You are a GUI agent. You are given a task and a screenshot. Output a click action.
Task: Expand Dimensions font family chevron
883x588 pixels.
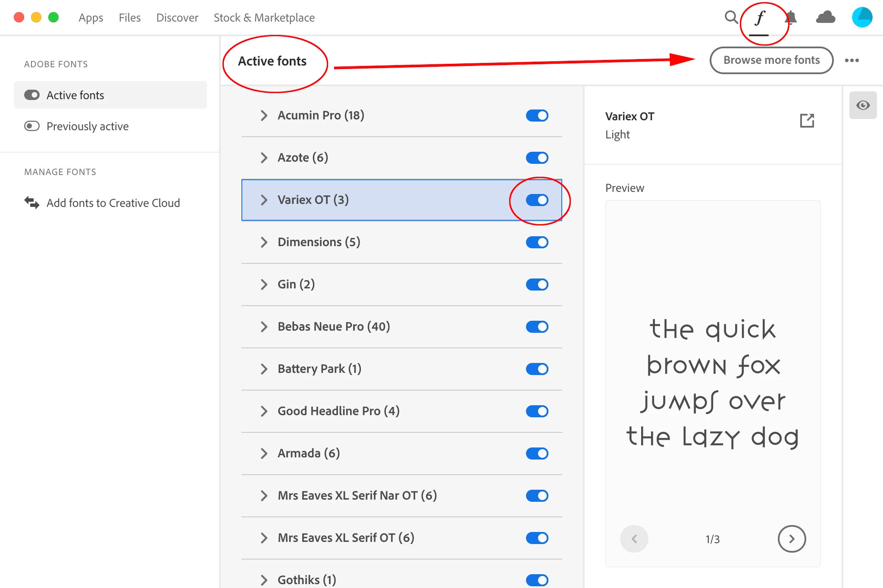[x=264, y=242]
